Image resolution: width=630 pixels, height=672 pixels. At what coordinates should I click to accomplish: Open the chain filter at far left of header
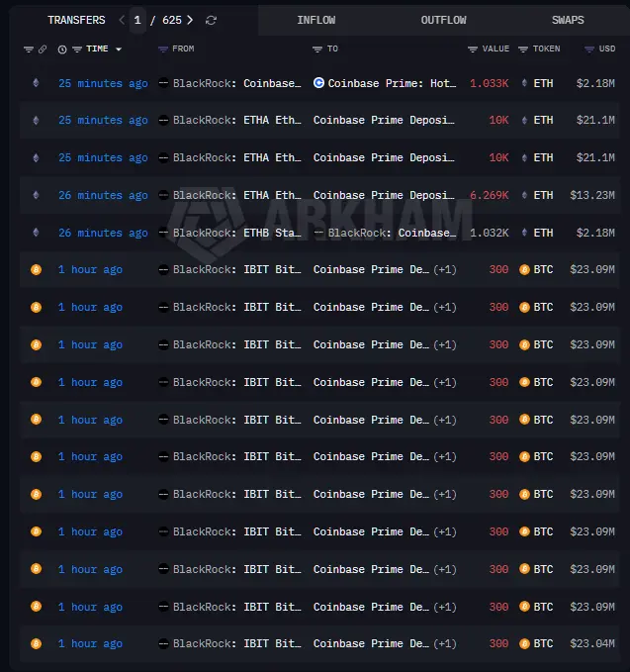[29, 49]
